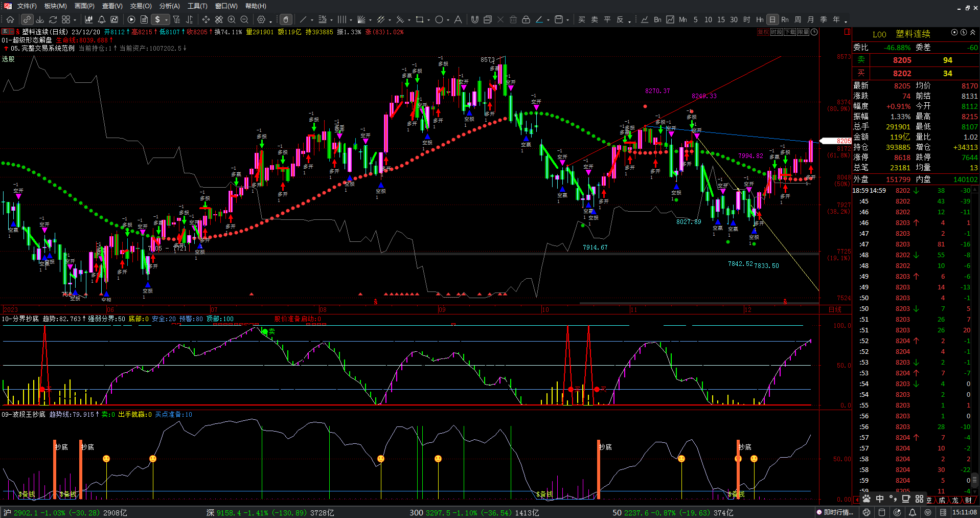Image resolution: width=980 pixels, height=518 pixels.
Task: Open the 帮助(H) menu
Action: [256, 6]
